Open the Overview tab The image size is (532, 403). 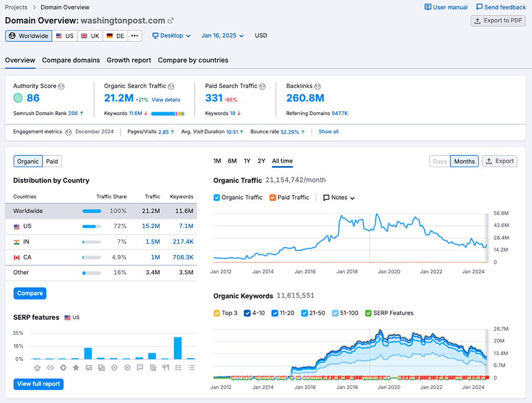point(20,60)
